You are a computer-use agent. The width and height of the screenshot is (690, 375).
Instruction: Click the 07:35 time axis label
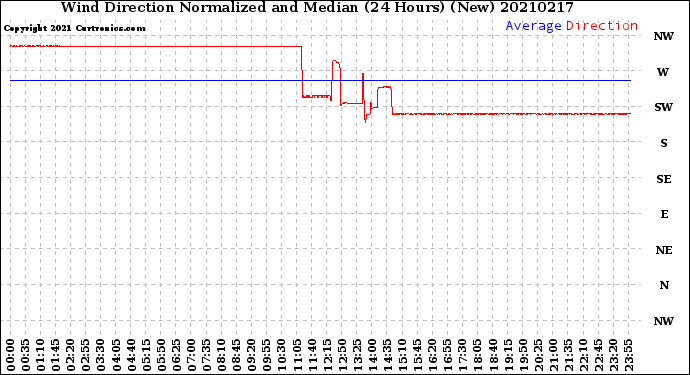[206, 355]
